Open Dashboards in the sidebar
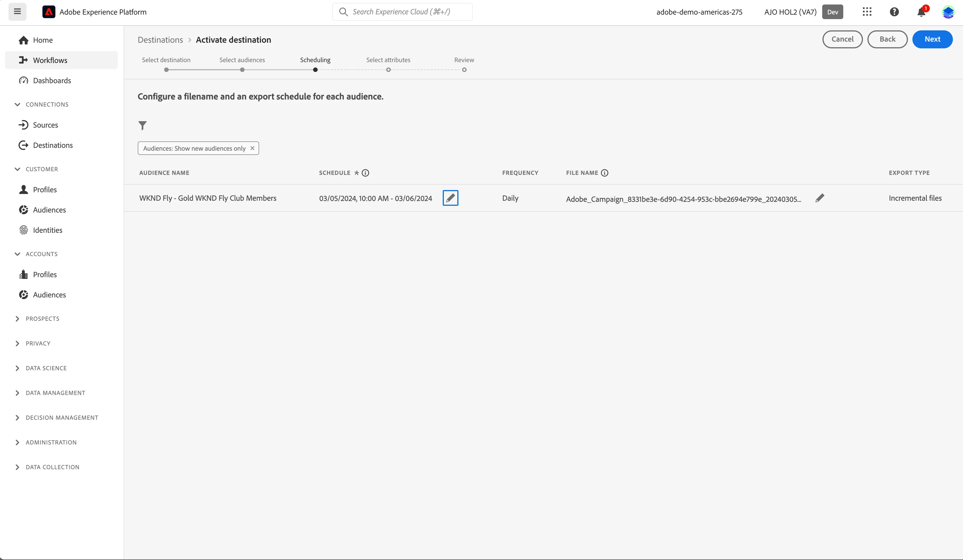 pos(61,81)
